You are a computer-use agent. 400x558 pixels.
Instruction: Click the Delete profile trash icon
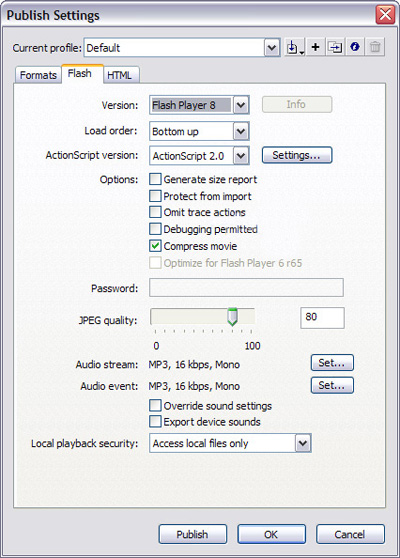point(375,47)
